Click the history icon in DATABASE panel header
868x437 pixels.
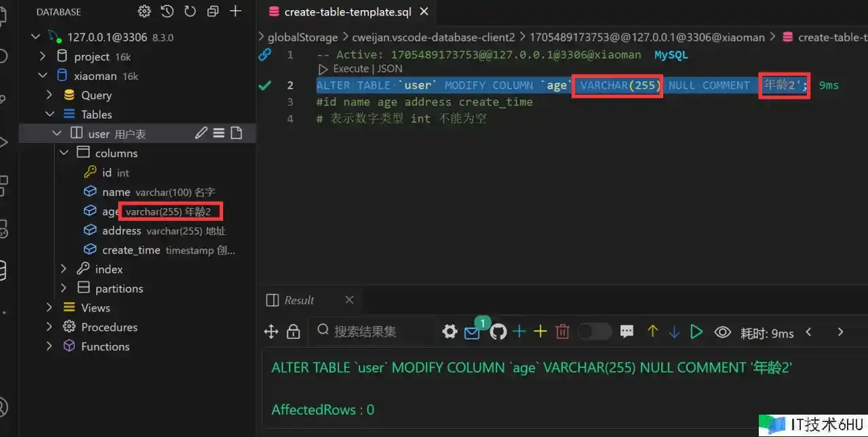click(167, 12)
